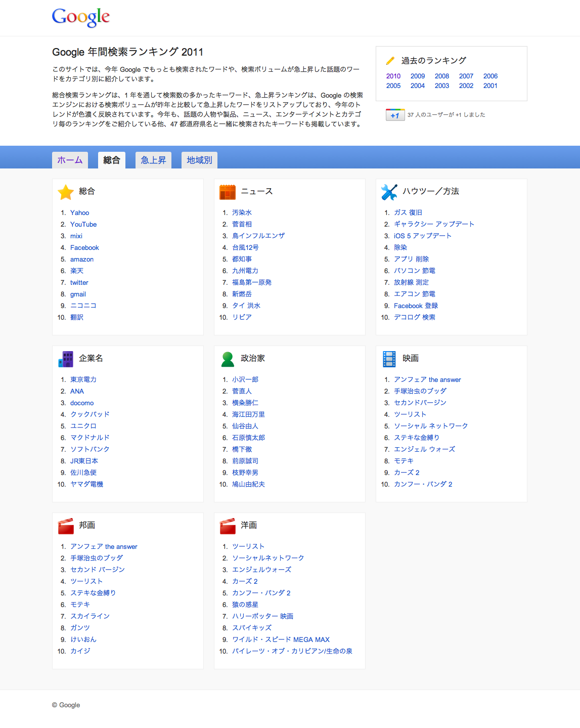Open the Facebook 登録 link

pos(416,306)
